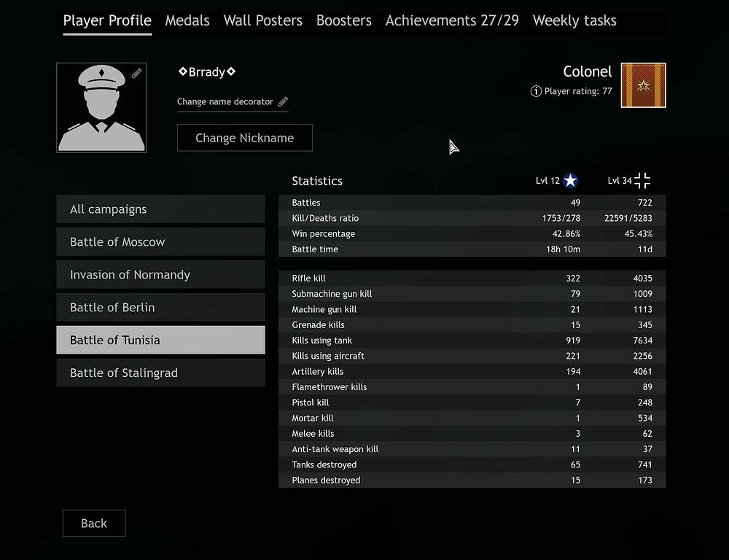Select Battle of Stalingrad campaign
Screen dimensions: 729x560
[x=160, y=373]
